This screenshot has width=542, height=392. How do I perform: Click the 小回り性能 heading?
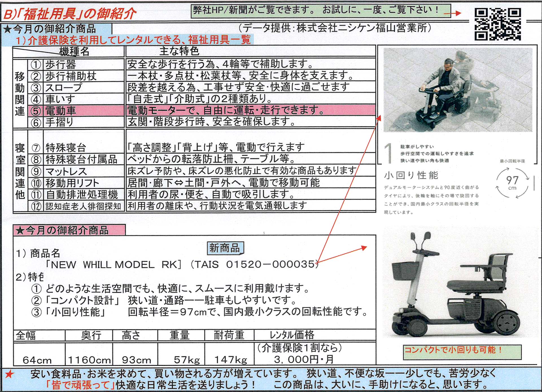click(411, 175)
